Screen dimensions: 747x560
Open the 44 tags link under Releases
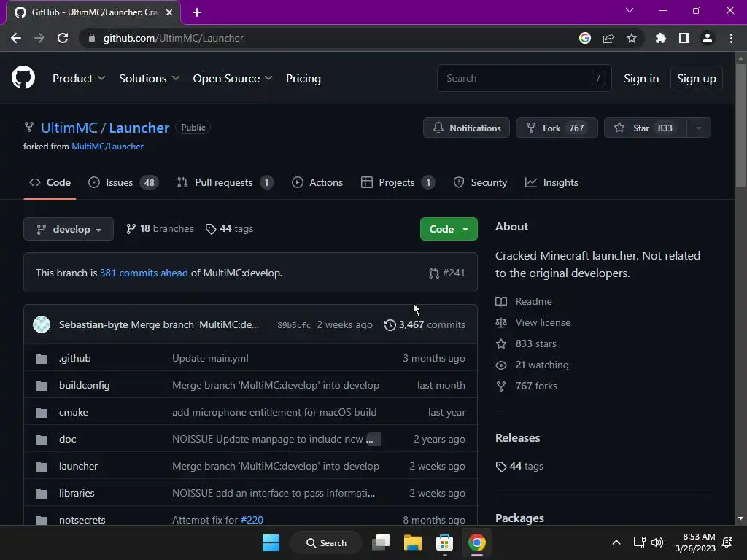point(519,466)
